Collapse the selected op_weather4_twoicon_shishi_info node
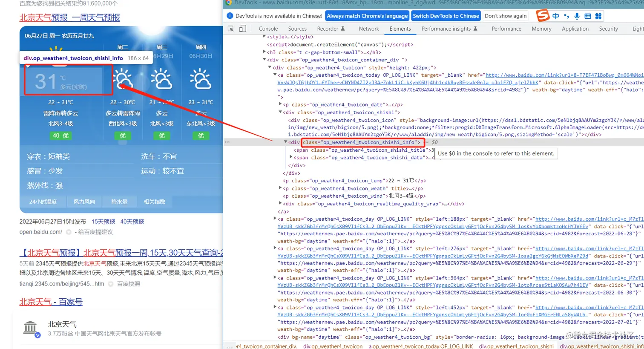 coord(286,142)
